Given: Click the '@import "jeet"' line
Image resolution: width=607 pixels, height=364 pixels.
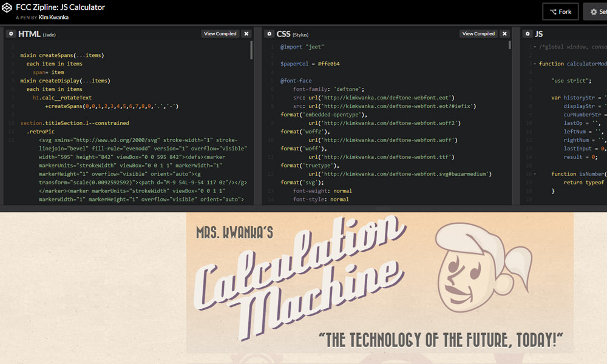Looking at the screenshot, I should [302, 47].
